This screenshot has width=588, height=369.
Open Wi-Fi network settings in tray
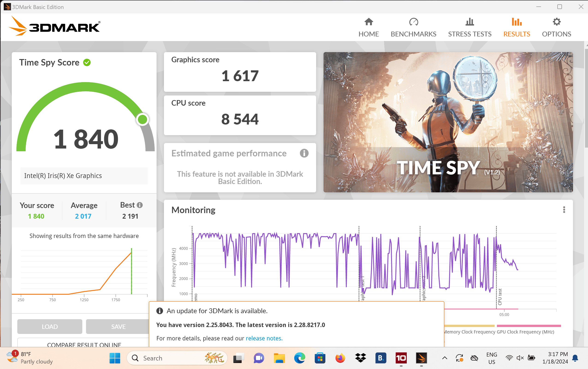tap(509, 358)
